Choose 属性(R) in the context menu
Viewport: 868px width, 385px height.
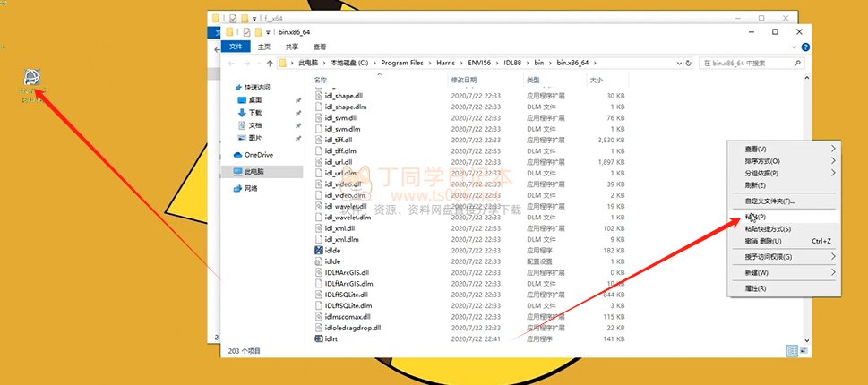coord(784,288)
